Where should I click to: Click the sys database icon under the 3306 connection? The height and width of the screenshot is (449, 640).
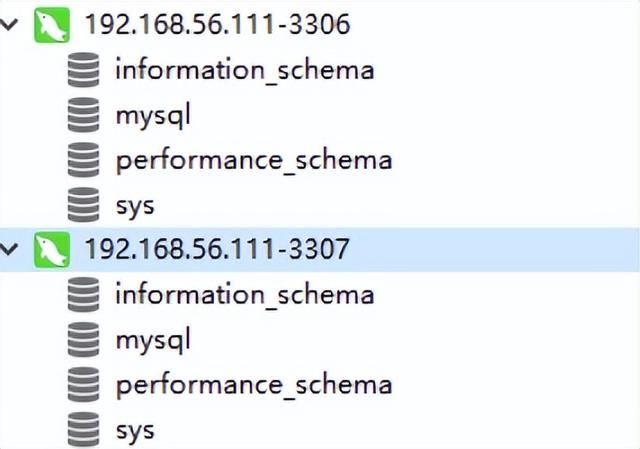[x=84, y=205]
